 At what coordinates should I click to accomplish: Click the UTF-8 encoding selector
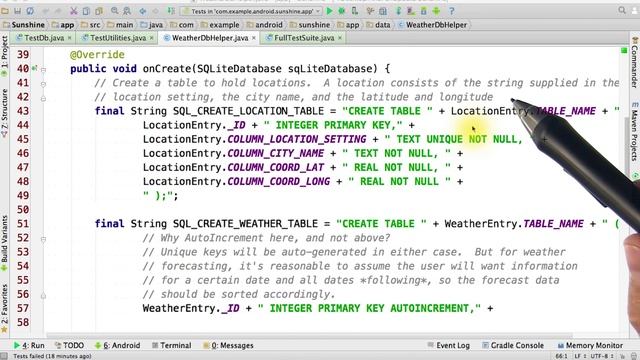(602, 356)
